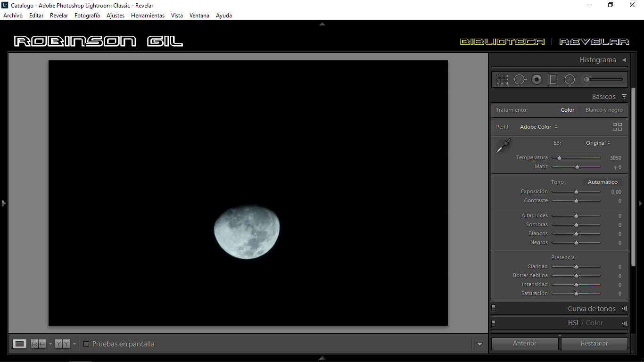Switch to the Biblioteca module

click(502, 41)
